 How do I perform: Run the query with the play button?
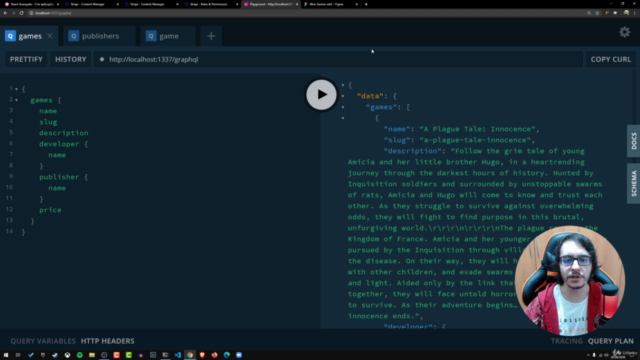pyautogui.click(x=321, y=95)
